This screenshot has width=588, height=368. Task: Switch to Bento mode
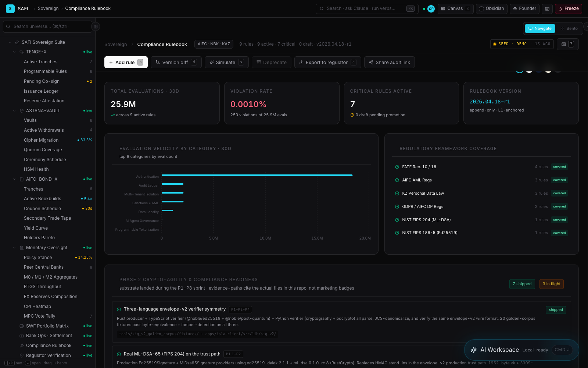point(569,28)
